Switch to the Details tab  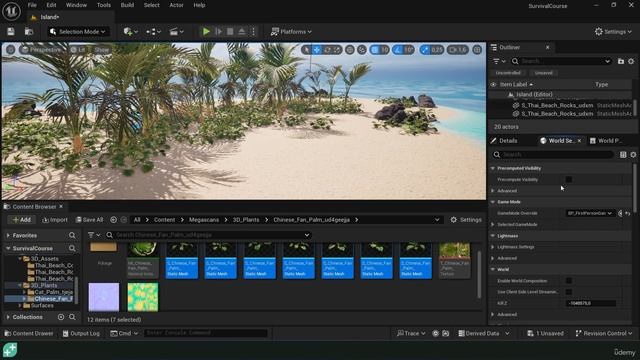(508, 140)
